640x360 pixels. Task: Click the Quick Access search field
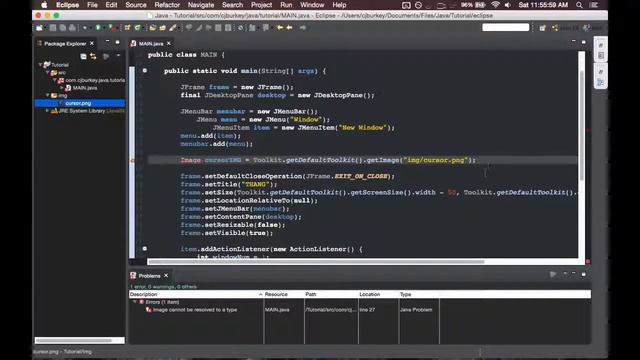[x=505, y=27]
